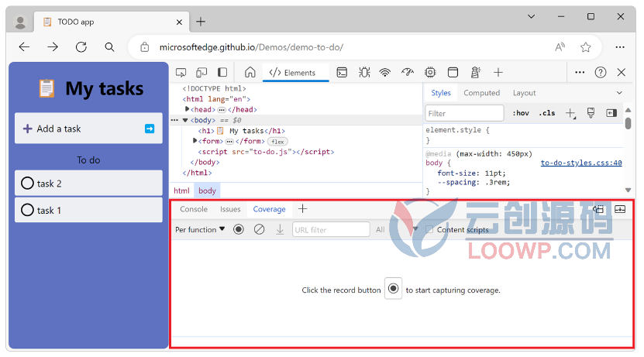This screenshot has width=644, height=357.
Task: Export coverage download icon
Action: click(x=280, y=229)
